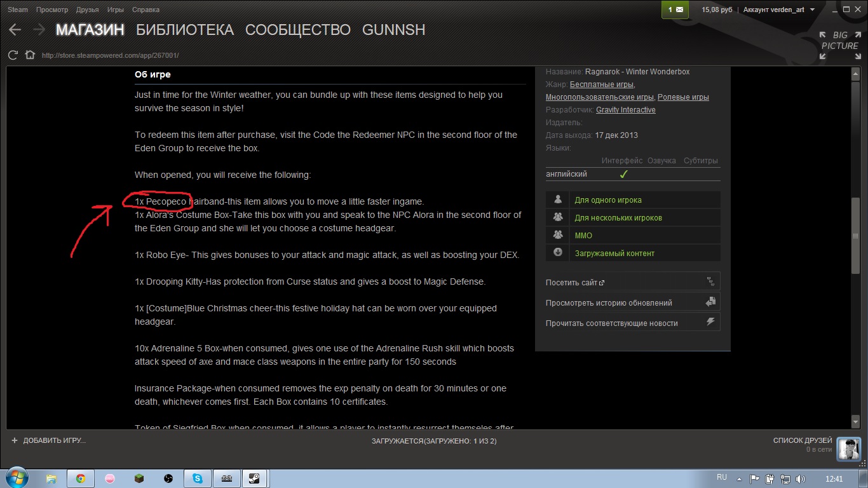The height and width of the screenshot is (488, 868).
Task: Go forward with the forward arrow
Action: coord(39,30)
